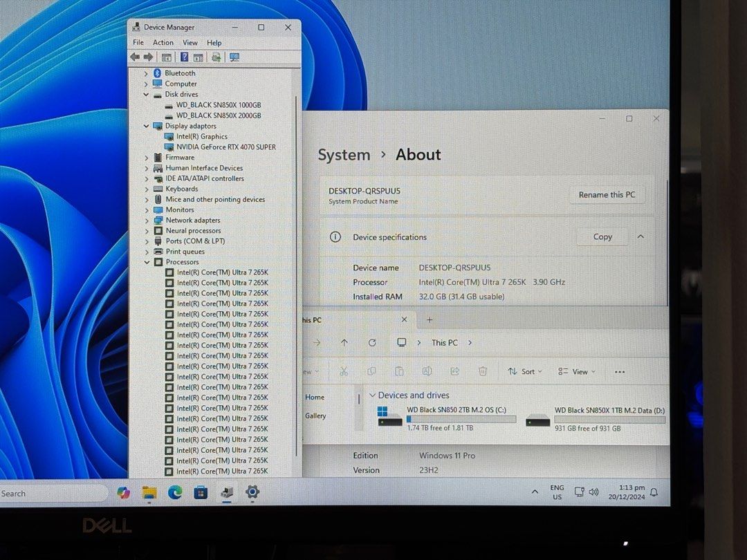Click the Rename icon in File Explorer toolbar

pos(427,371)
